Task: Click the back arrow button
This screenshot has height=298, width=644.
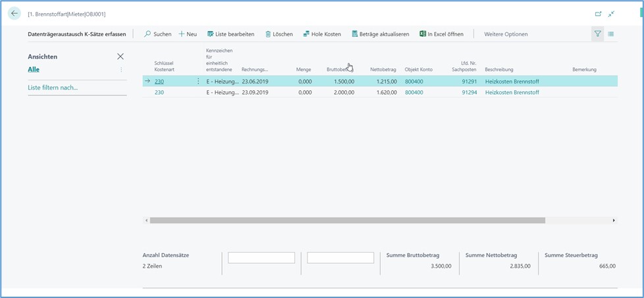Action: (x=14, y=13)
